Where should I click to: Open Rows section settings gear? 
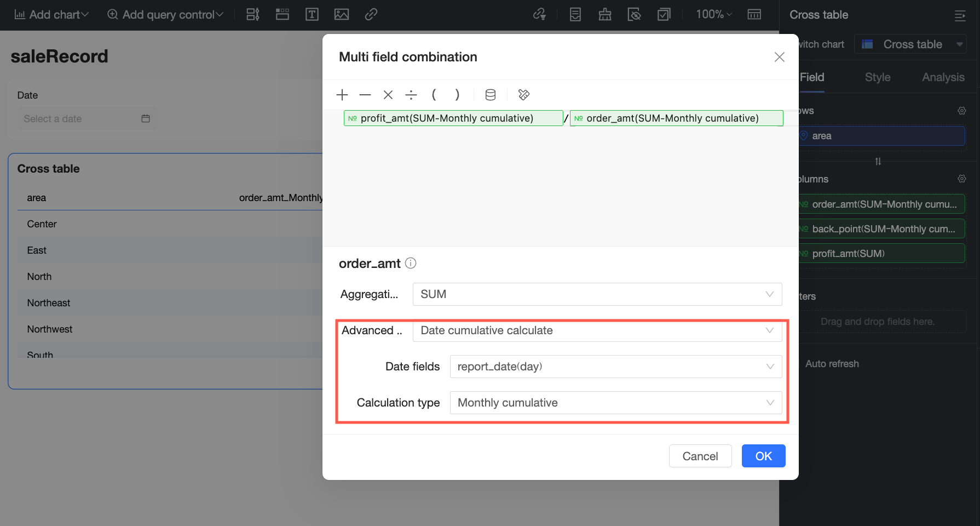962,111
